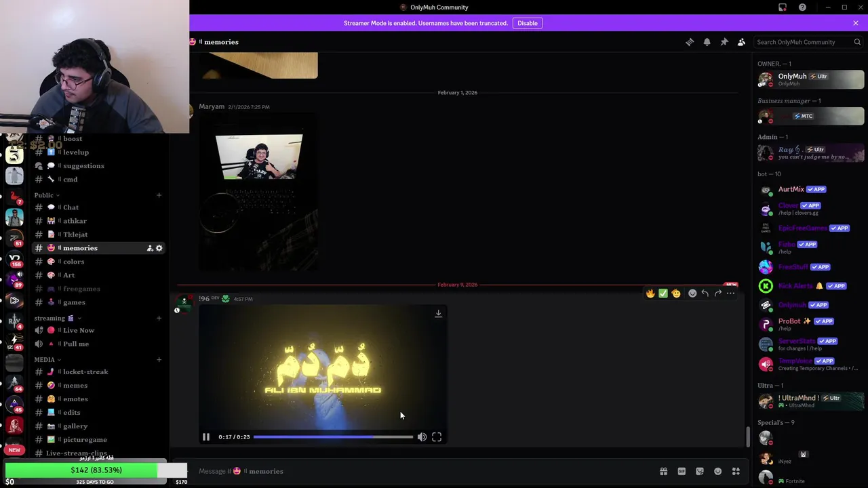Open the Threads icon in channel header
Image resolution: width=868 pixels, height=488 pixels.
tap(690, 42)
